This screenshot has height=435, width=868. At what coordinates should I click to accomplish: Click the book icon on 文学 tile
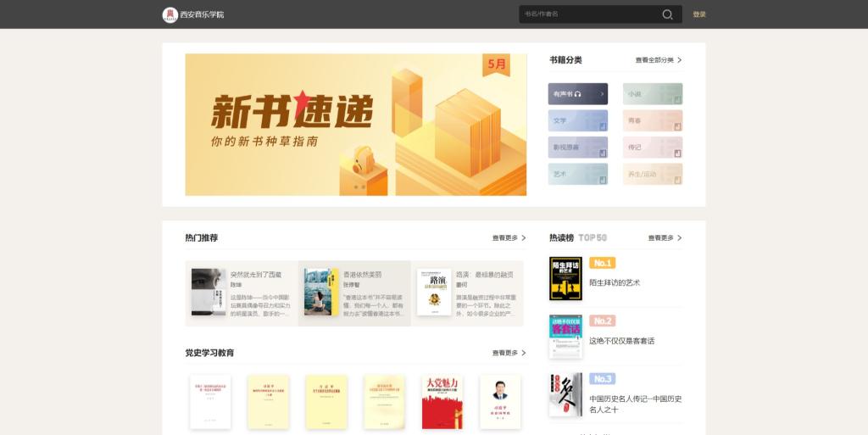coord(602,126)
